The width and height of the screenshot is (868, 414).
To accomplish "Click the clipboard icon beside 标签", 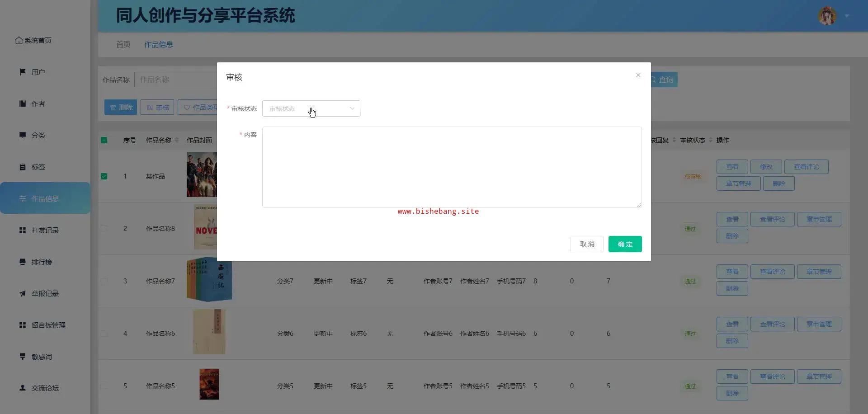I will (x=23, y=167).
